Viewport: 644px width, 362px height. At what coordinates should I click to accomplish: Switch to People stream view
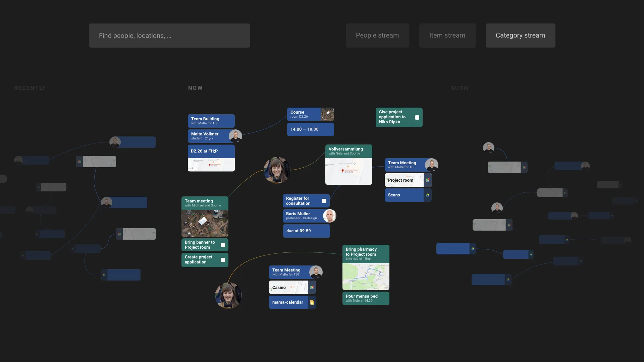377,36
